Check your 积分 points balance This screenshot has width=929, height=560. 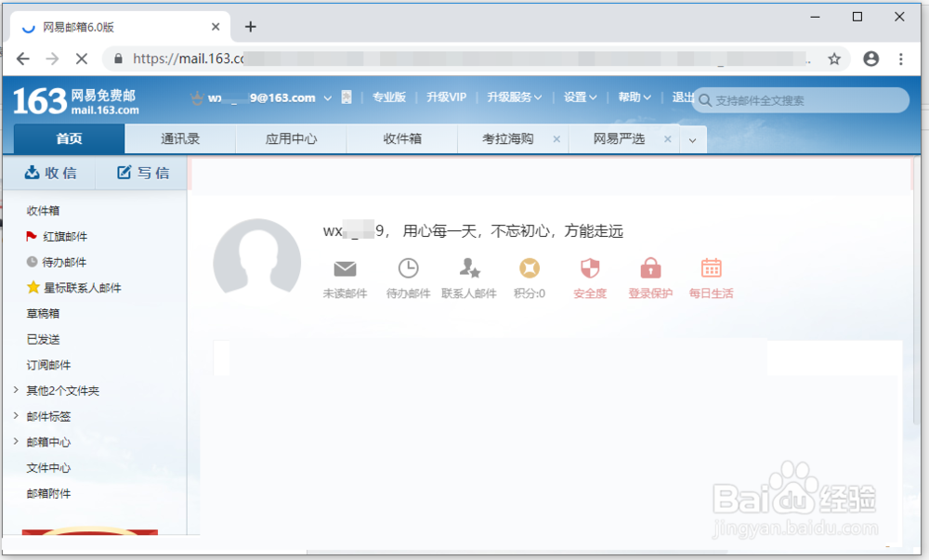point(530,269)
